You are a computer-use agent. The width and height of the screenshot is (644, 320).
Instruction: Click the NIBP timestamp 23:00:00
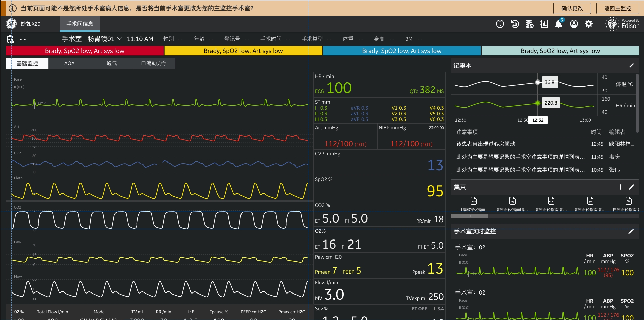coord(436,128)
